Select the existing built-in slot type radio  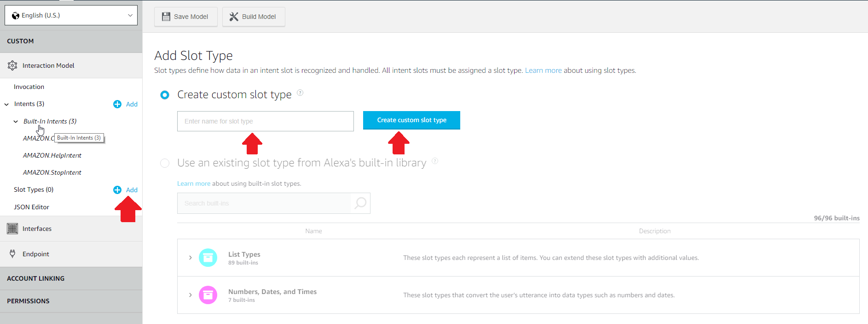pos(165,163)
